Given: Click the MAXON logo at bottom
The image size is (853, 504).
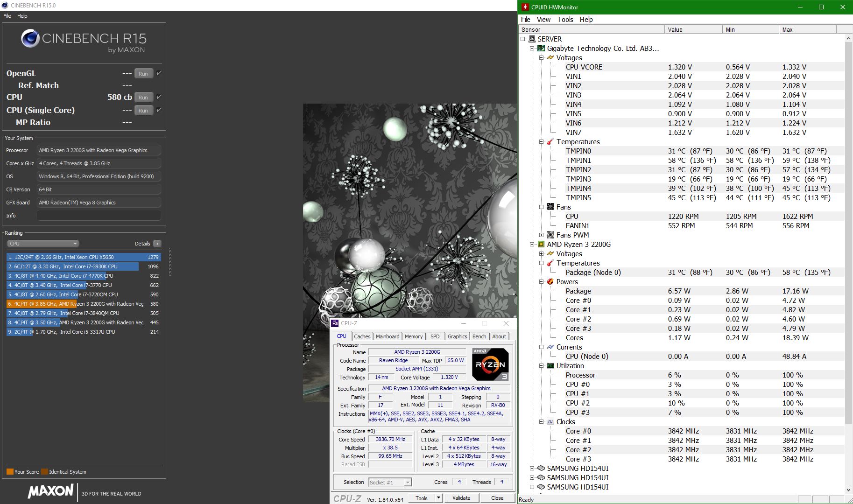Looking at the screenshot, I should pos(50,491).
